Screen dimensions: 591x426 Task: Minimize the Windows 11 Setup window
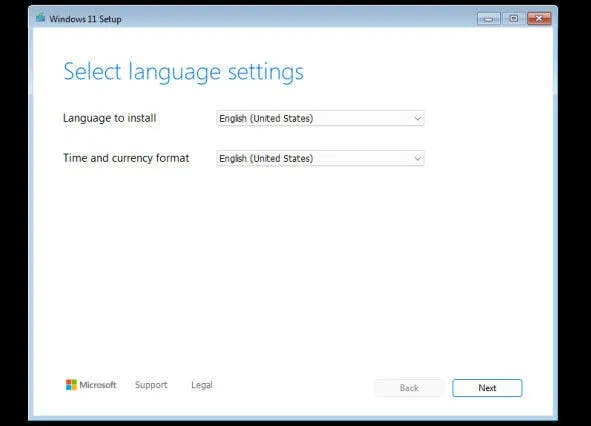(x=488, y=18)
